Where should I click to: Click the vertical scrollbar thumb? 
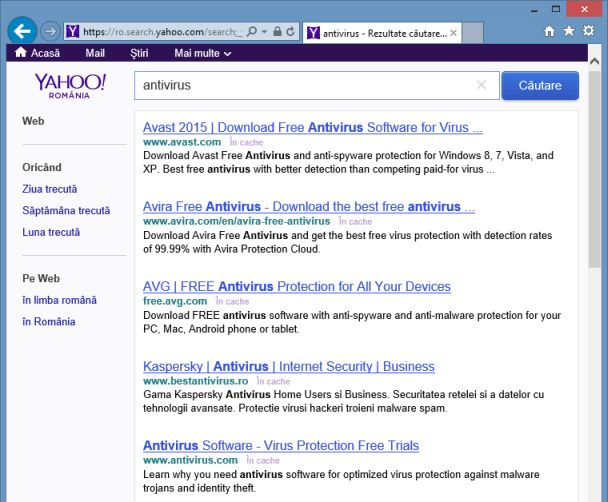tap(594, 169)
